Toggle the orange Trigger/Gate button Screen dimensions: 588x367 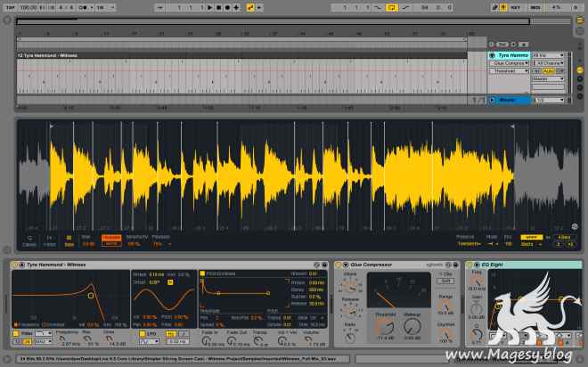click(x=111, y=241)
